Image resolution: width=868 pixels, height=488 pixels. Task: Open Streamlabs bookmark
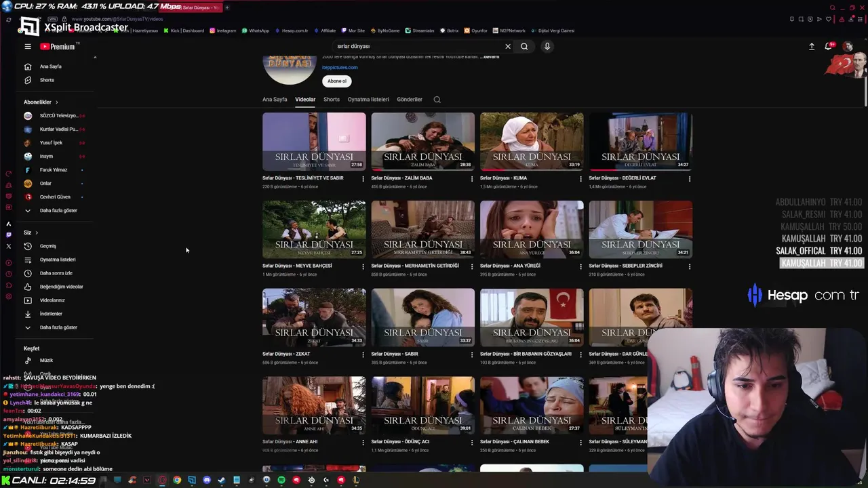[x=420, y=30]
